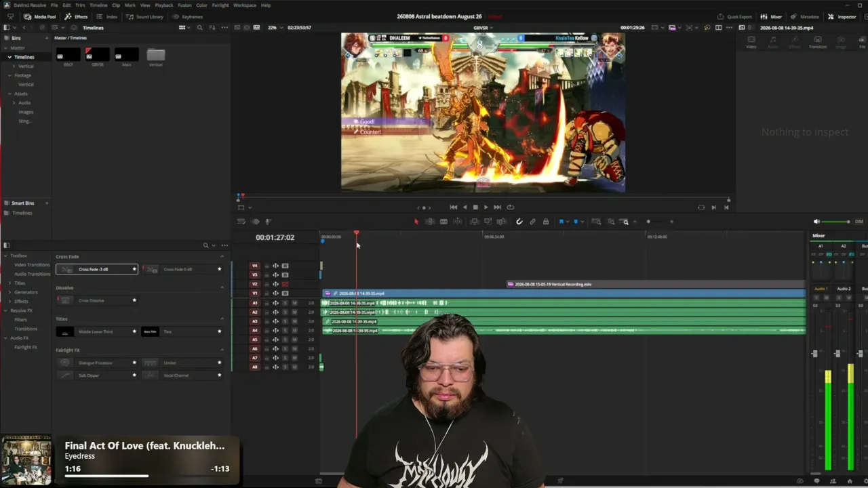868x488 pixels.
Task: Open the GBVSR timeline thumbnail
Action: pyautogui.click(x=97, y=55)
